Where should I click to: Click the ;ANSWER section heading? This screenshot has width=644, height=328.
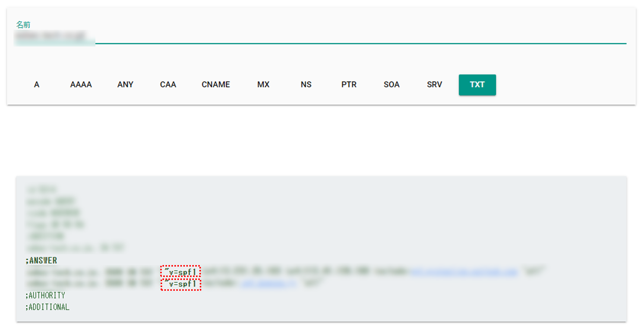[x=41, y=261]
